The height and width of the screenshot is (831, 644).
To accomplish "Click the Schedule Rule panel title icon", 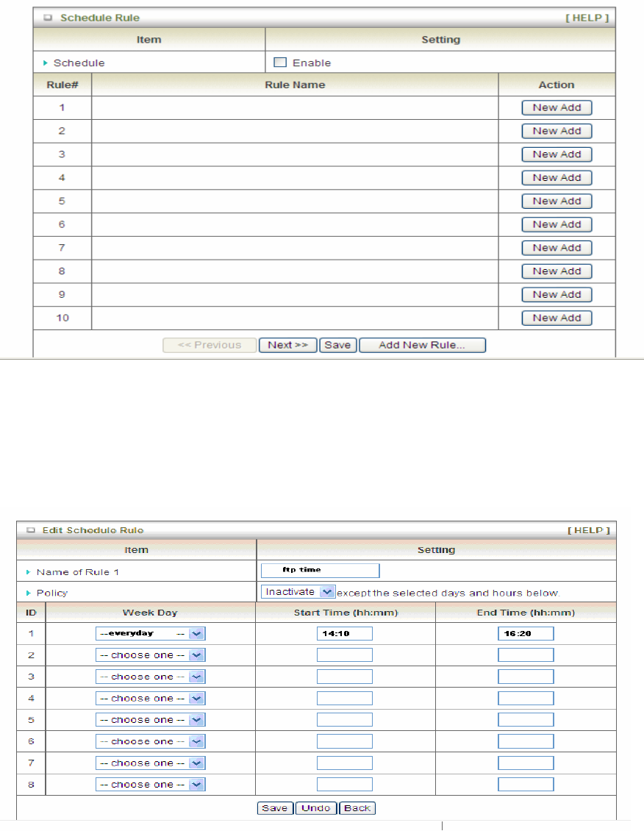I will coord(49,18).
